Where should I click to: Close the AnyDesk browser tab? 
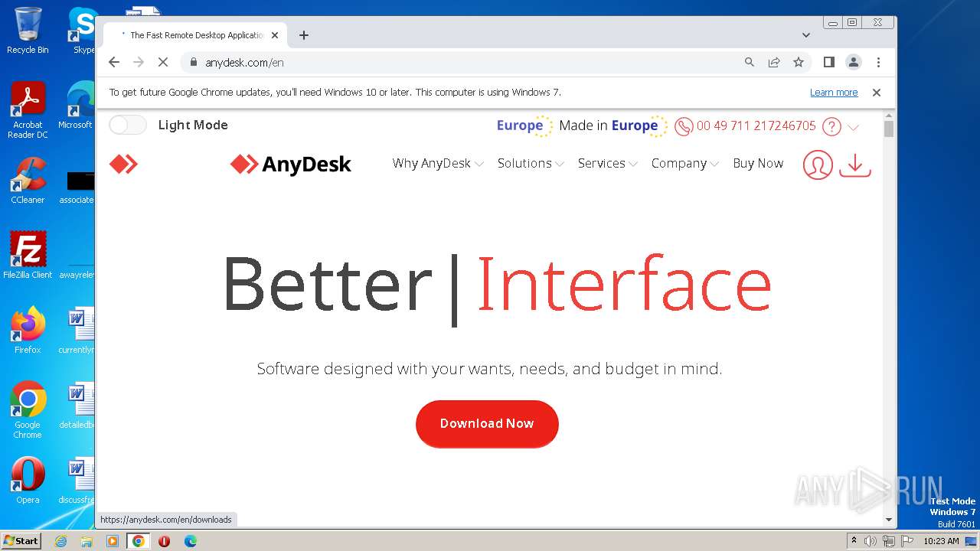(x=275, y=35)
